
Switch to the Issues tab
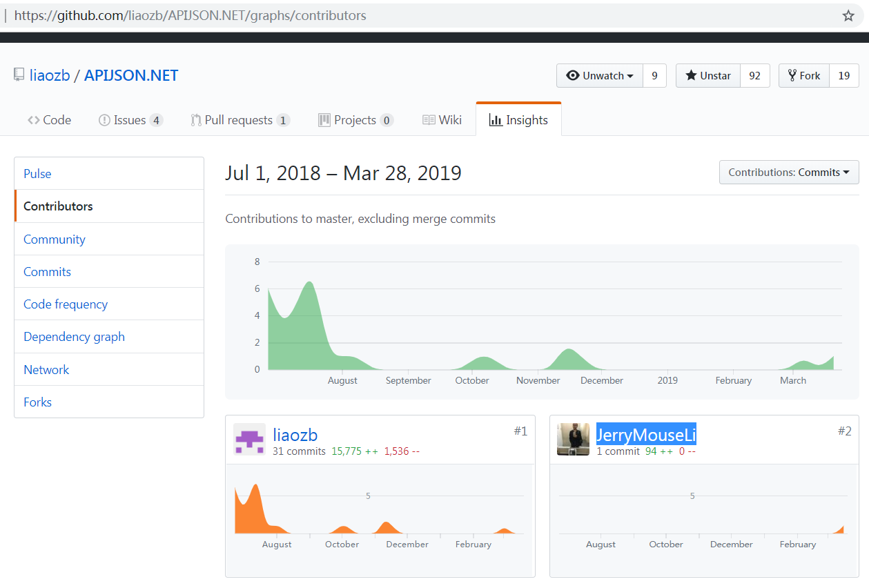pos(130,120)
